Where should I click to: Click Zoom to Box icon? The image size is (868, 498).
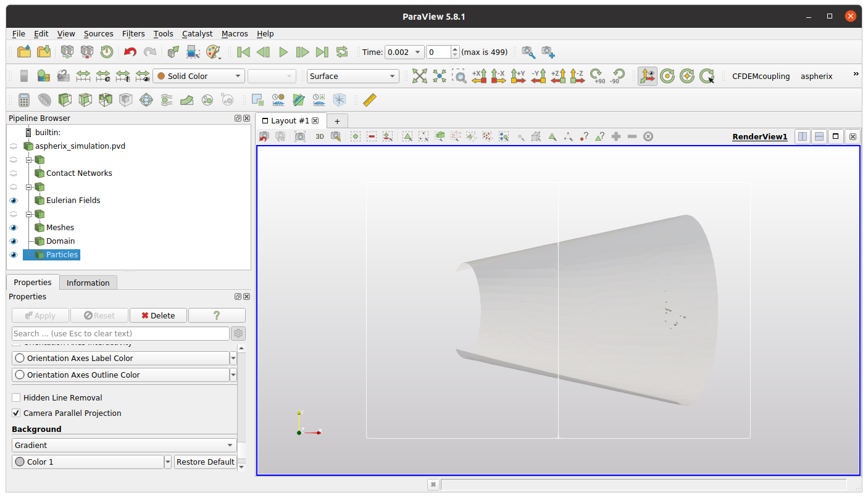click(459, 76)
